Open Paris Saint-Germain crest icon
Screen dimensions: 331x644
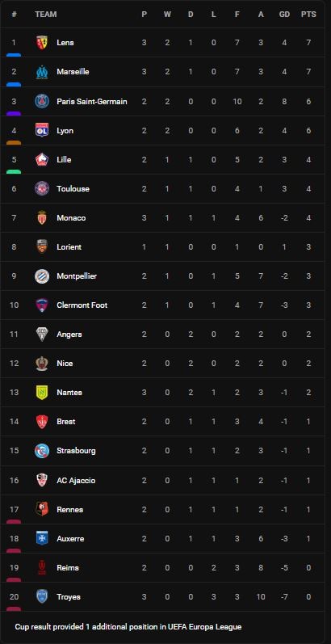42,101
